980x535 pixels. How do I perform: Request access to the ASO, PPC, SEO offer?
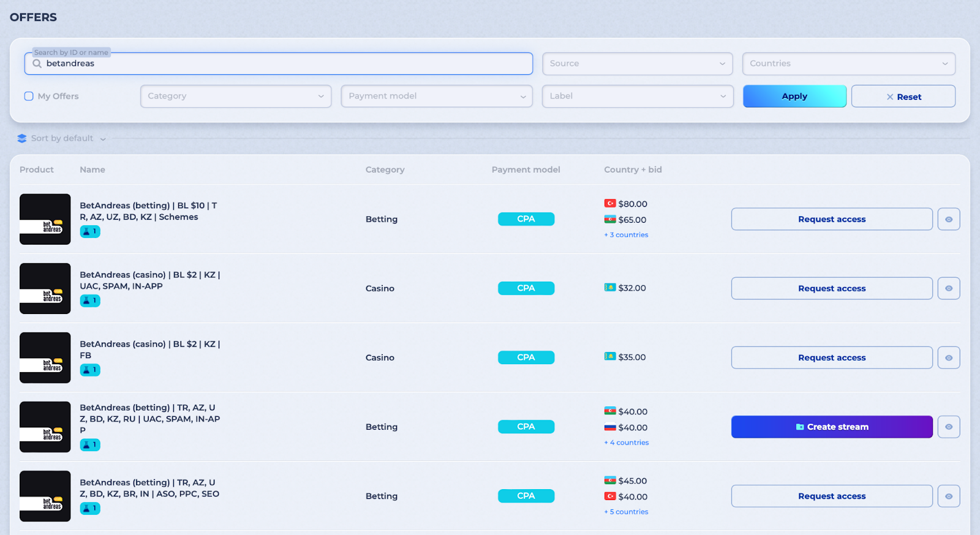[832, 496]
